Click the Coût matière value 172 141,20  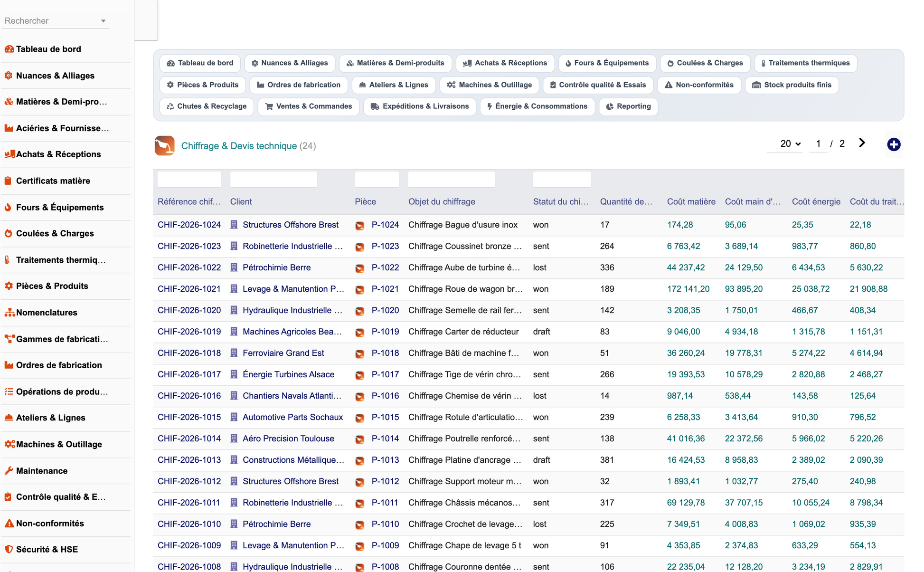[688, 289]
